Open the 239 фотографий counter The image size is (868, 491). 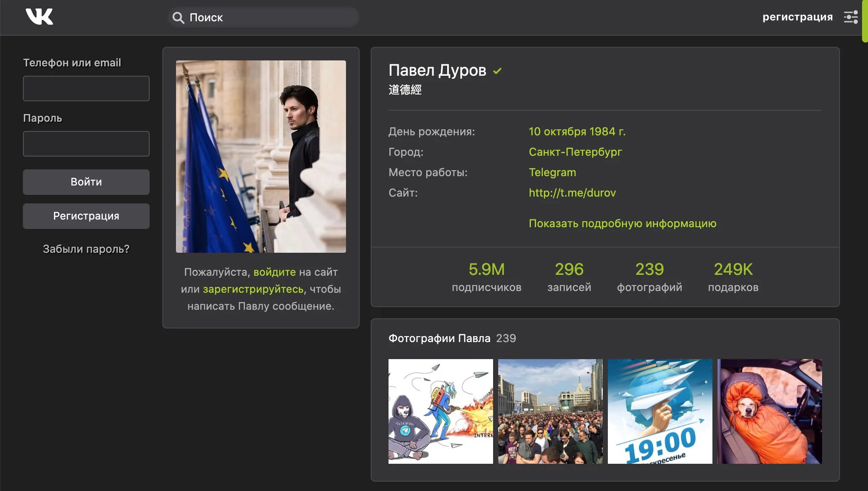point(650,277)
